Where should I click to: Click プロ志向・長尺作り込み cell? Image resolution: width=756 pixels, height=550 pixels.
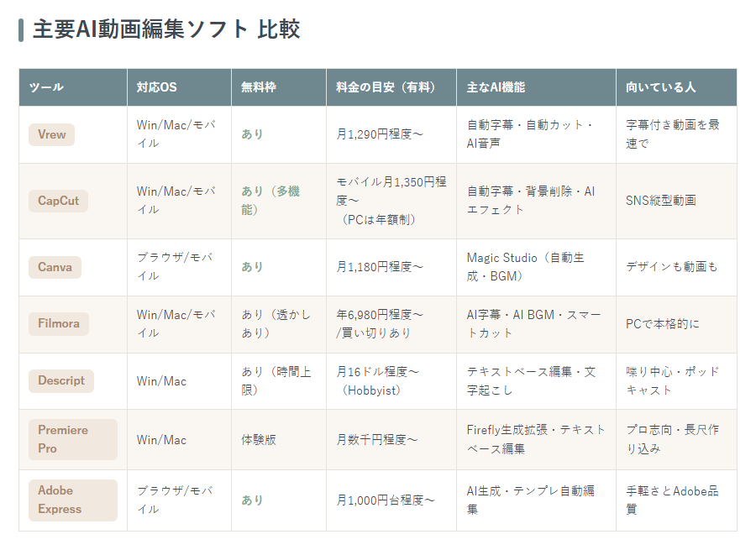pyautogui.click(x=676, y=440)
